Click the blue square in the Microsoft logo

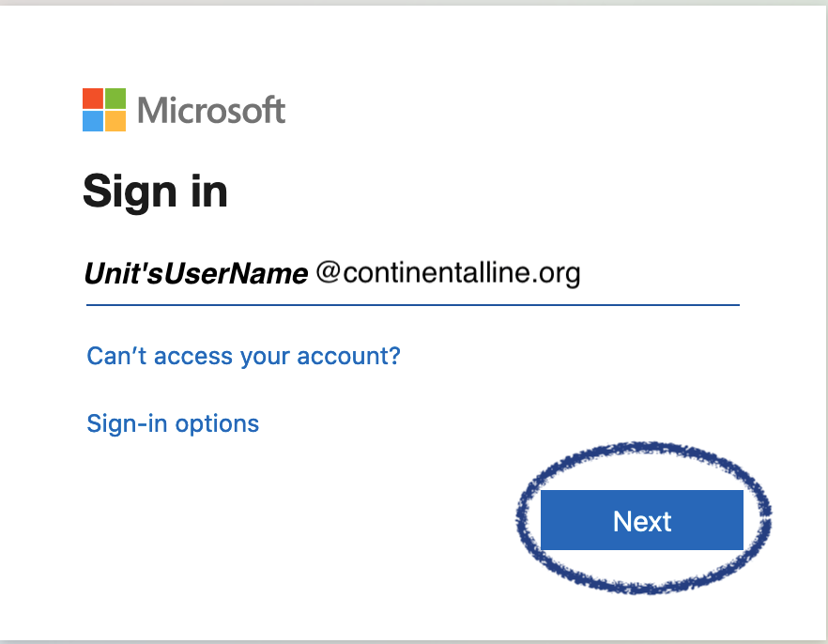(93, 121)
